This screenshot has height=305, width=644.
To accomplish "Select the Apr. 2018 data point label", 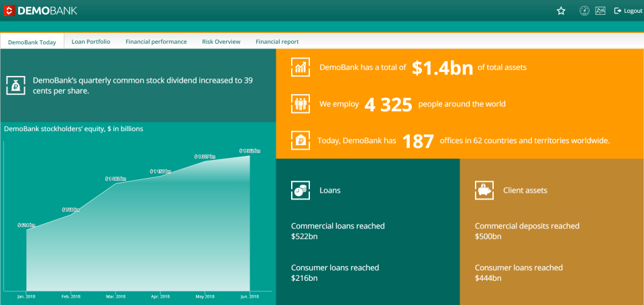I will tap(160, 171).
